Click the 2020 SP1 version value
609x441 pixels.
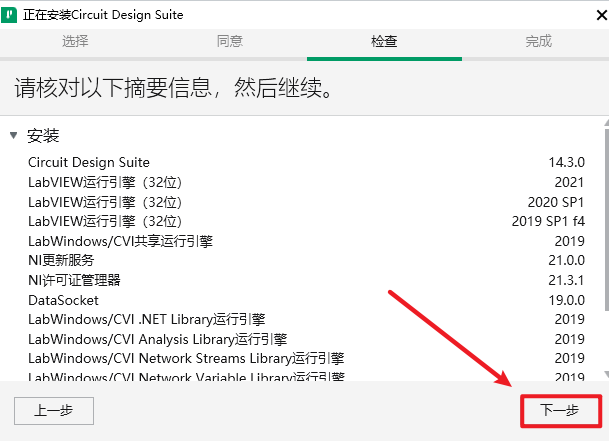click(x=556, y=202)
